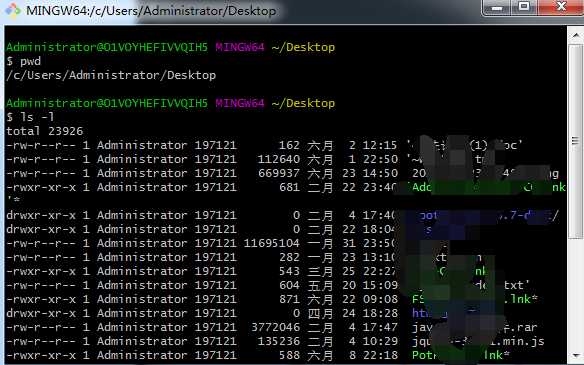This screenshot has height=365, width=584.
Task: Click the time 09:08 entry
Action: pos(380,299)
